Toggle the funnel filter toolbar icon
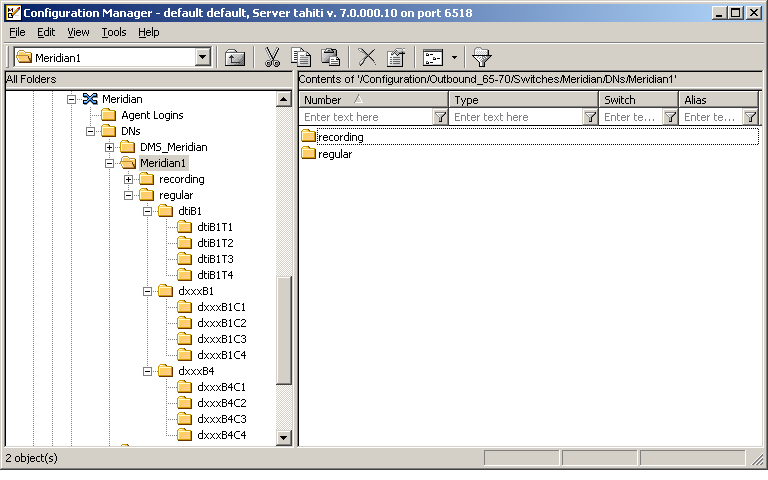This screenshot has width=768, height=480. point(481,58)
